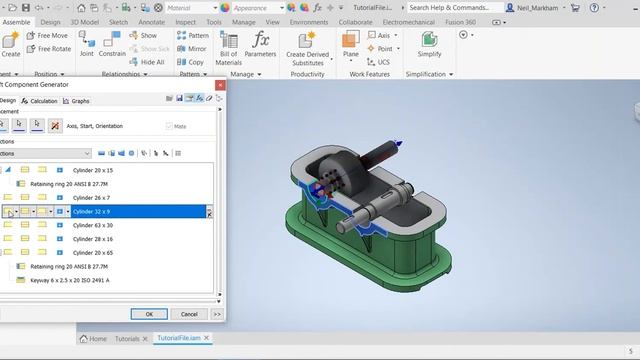Expand the Simplification panel dropdown

coord(451,74)
